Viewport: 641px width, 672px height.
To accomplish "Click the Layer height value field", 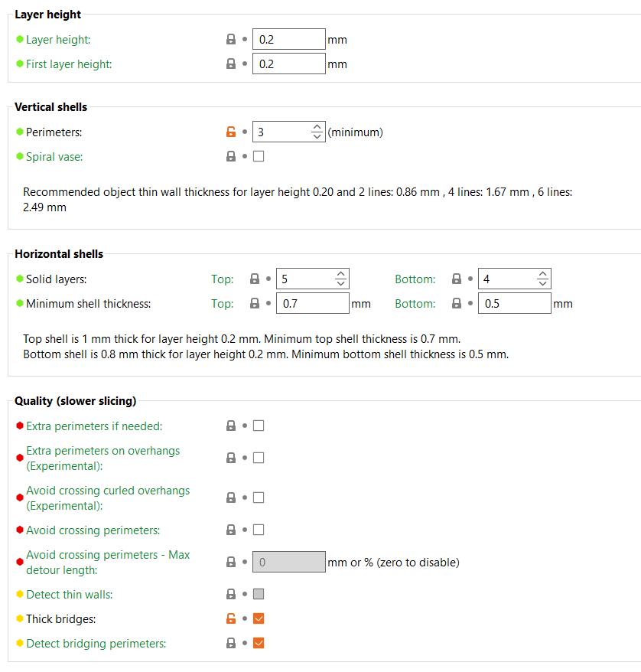I will point(288,39).
